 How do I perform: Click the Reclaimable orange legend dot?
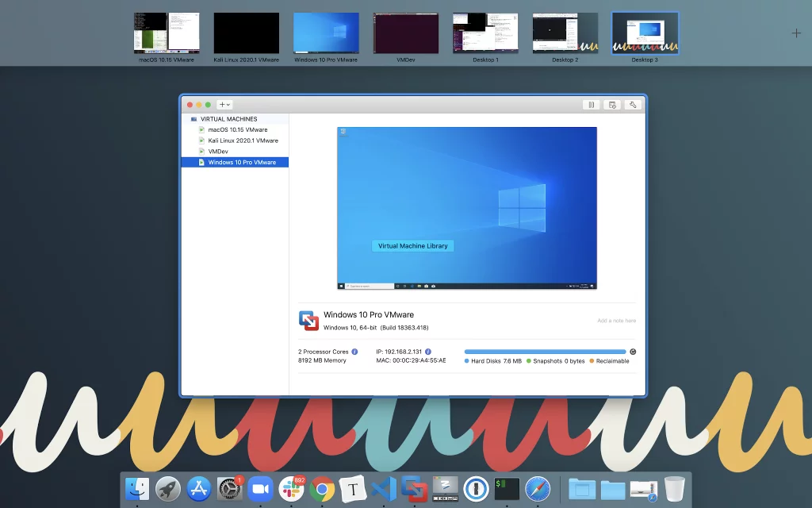[592, 361]
